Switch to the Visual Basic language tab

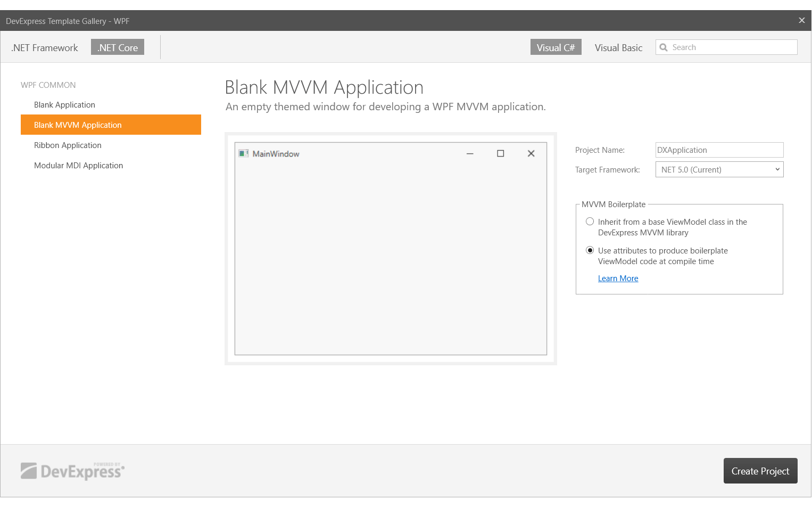618,47
